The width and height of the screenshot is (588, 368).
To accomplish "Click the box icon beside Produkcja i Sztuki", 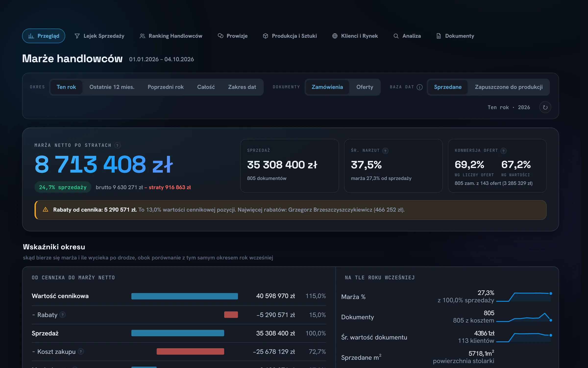I will click(x=265, y=36).
